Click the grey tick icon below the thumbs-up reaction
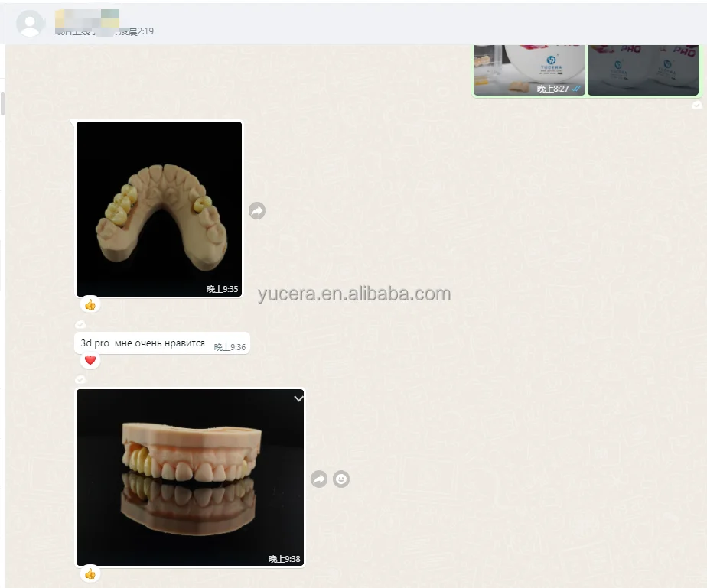The image size is (707, 588). 80,323
